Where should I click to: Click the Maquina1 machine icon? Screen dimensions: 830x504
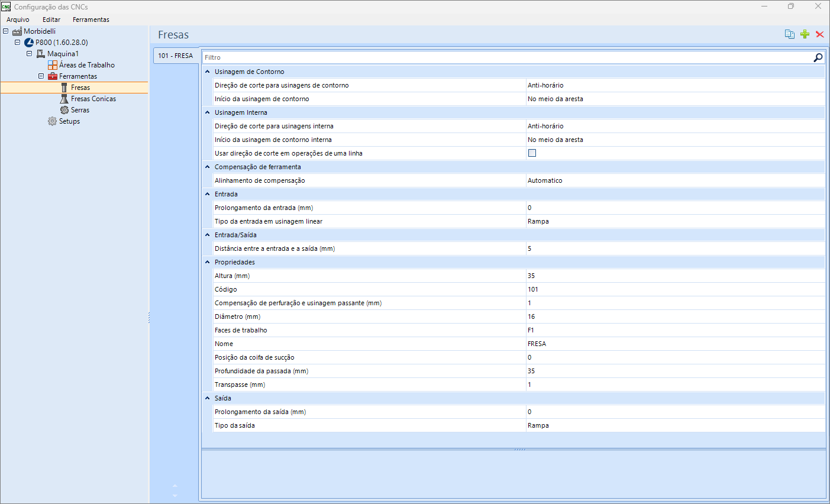[41, 54]
